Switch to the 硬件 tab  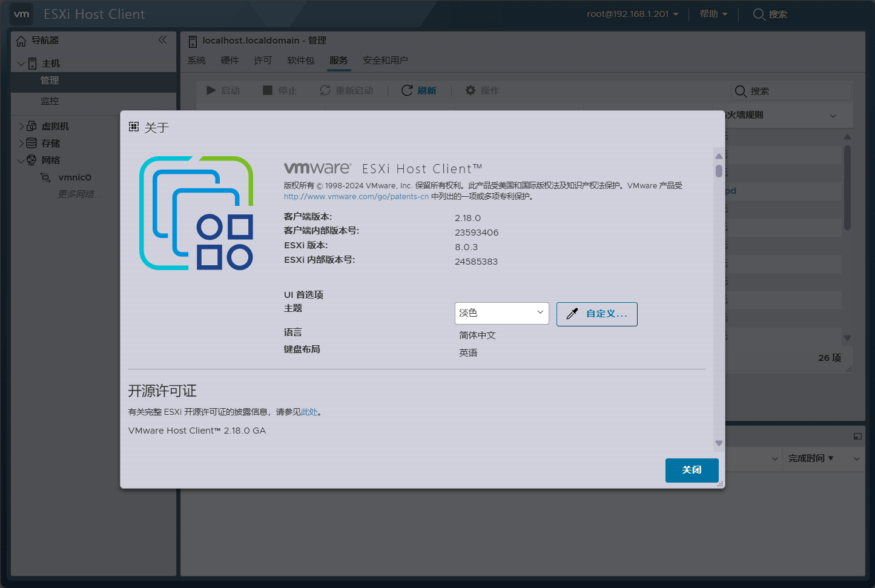(x=229, y=61)
